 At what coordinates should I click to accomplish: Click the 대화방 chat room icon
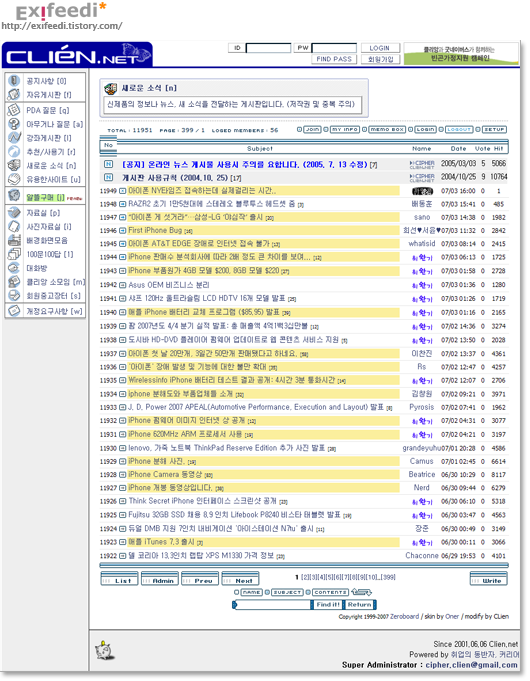pos(14,268)
